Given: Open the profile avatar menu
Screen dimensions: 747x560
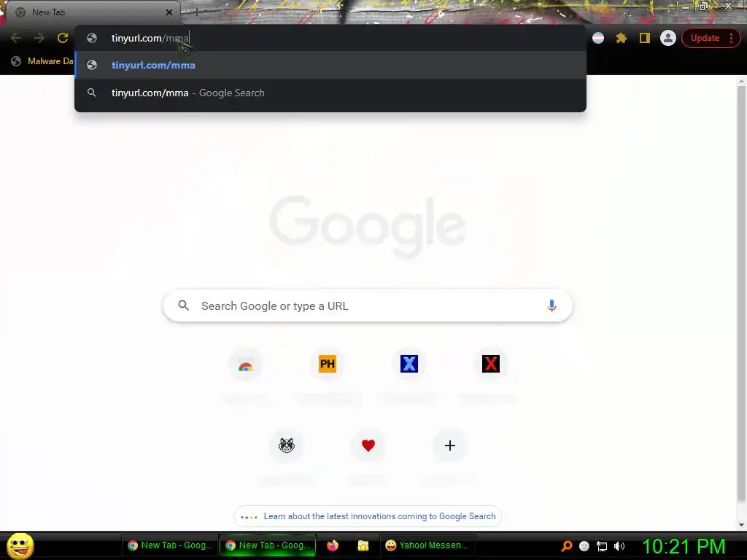Looking at the screenshot, I should pyautogui.click(x=668, y=38).
